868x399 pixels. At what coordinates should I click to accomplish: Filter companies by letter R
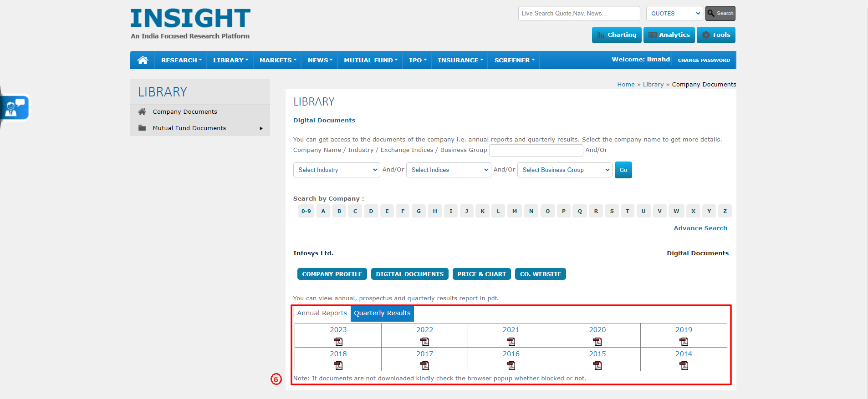click(596, 211)
